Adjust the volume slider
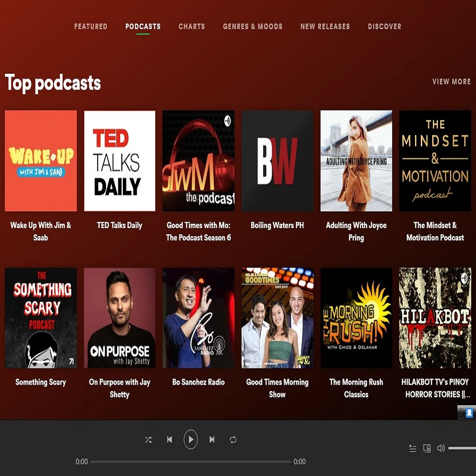476x476 pixels. tap(462, 448)
